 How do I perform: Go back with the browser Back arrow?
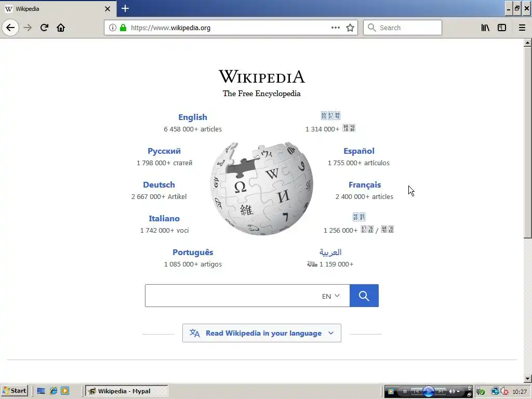point(10,28)
